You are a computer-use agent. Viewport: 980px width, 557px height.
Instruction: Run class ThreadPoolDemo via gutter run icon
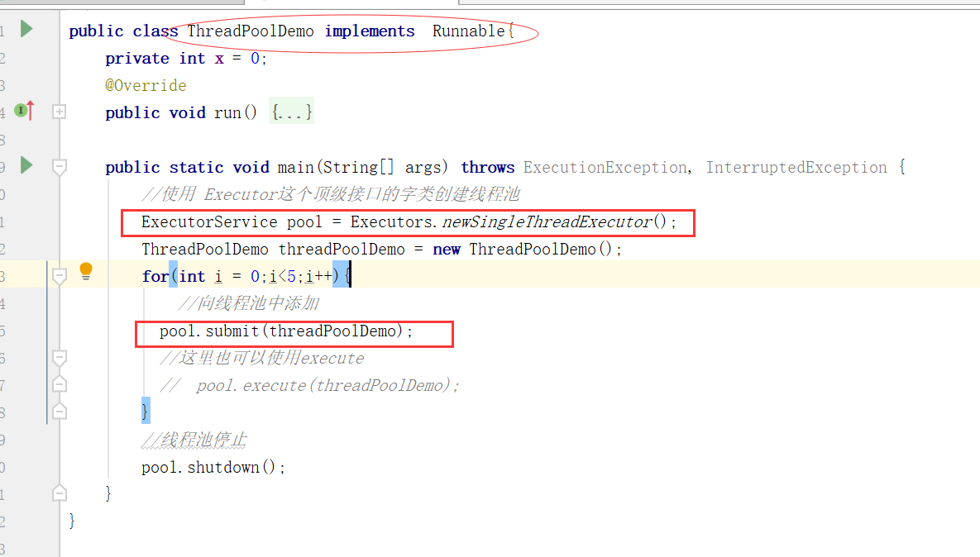tap(26, 29)
